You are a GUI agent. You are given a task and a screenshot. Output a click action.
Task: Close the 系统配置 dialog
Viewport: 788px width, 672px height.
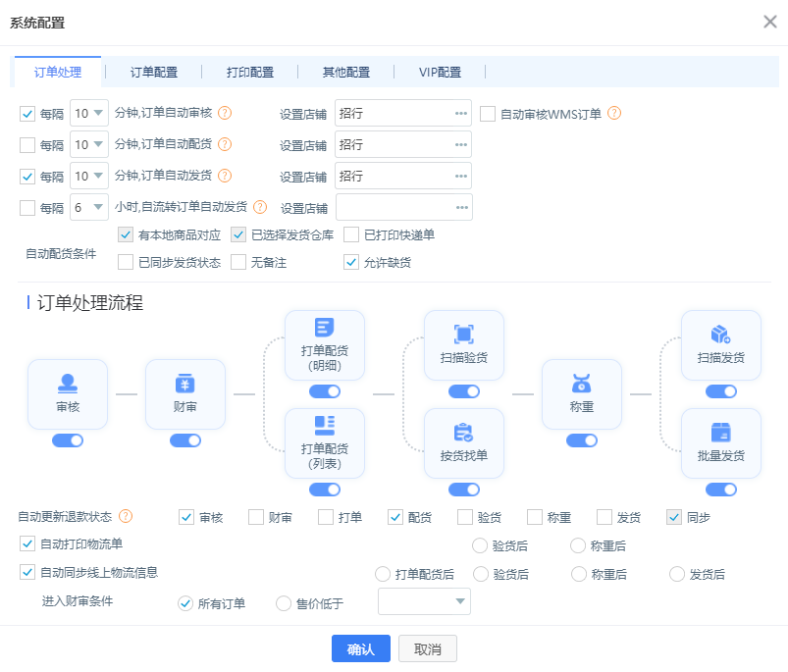coord(770,22)
